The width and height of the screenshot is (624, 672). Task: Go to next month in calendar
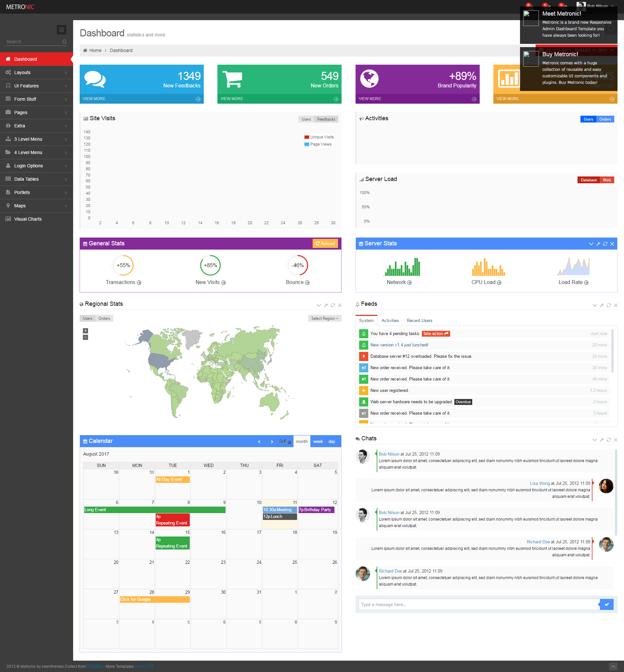pos(272,442)
